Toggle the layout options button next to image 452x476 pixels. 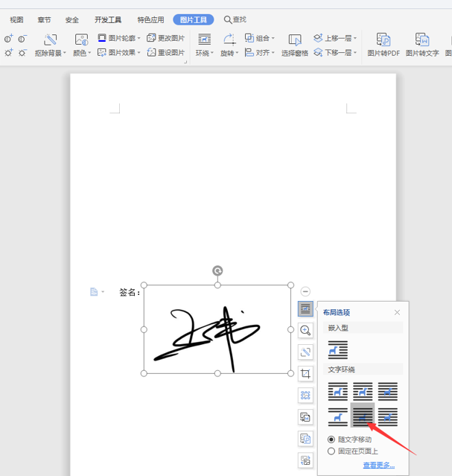[305, 309]
